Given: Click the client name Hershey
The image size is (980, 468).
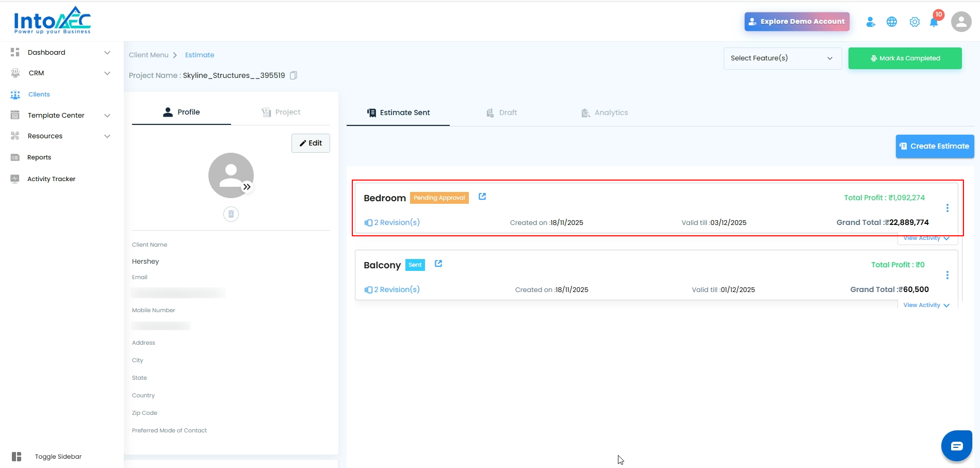Looking at the screenshot, I should point(145,262).
